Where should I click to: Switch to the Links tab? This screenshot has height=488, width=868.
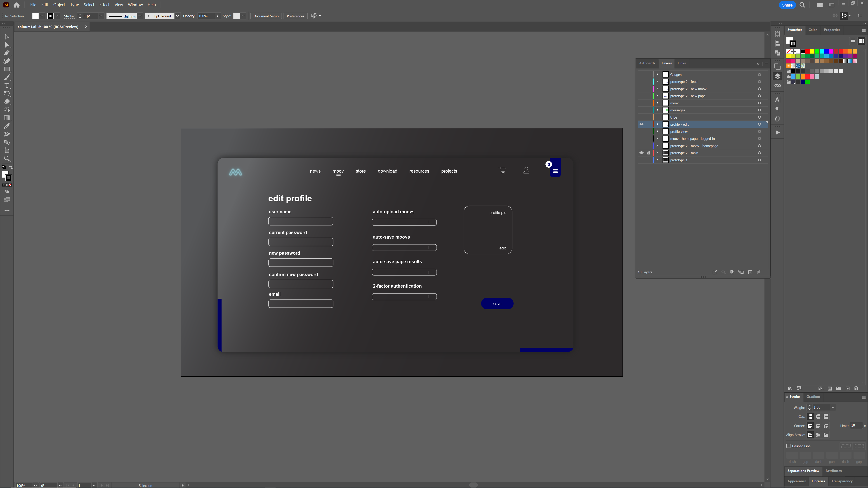click(x=681, y=63)
